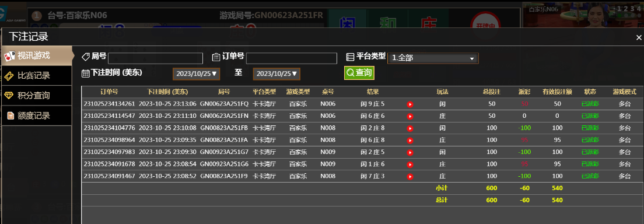644x224 pixels.
Task: Click the 下注时间 (美东) column header
Action: coord(167,91)
